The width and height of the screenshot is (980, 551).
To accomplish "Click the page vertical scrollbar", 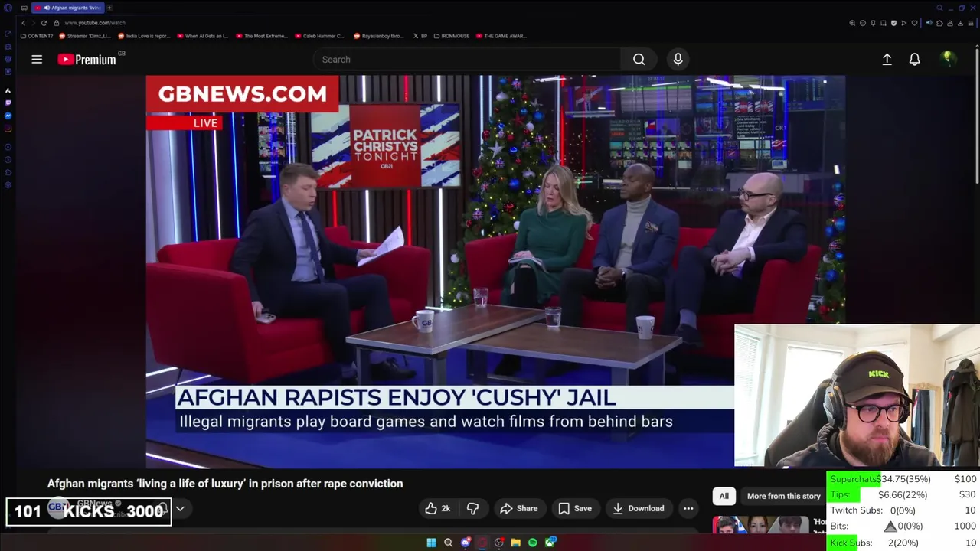I will click(977, 115).
